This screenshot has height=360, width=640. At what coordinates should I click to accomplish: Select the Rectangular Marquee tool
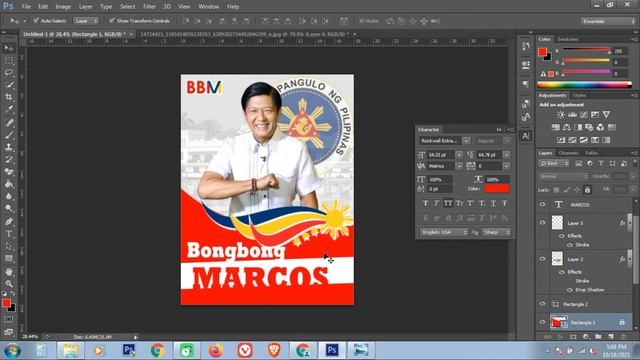[x=9, y=61]
